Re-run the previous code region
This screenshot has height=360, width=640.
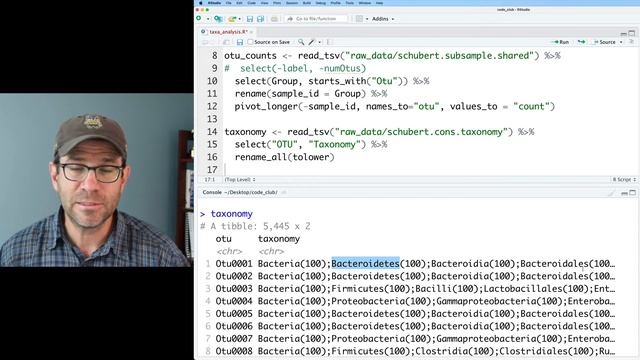click(x=581, y=42)
